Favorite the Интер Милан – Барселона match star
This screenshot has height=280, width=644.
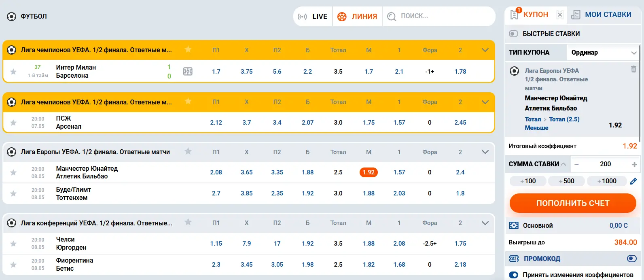13,72
